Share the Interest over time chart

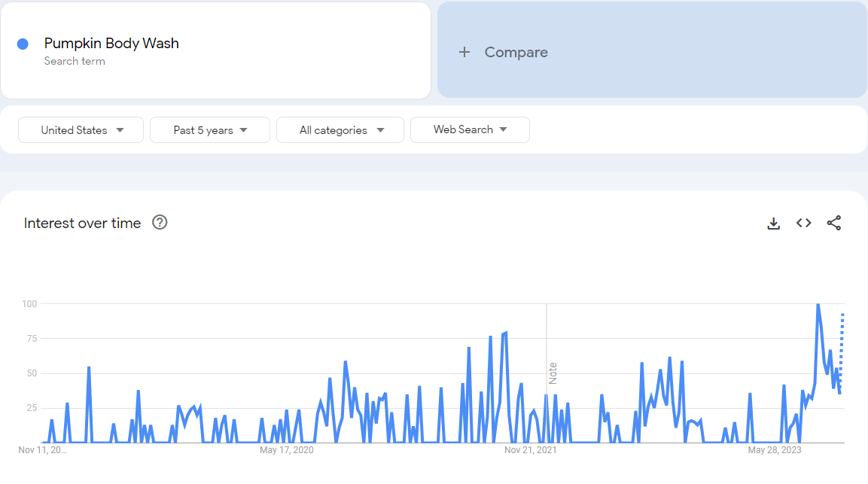click(833, 223)
